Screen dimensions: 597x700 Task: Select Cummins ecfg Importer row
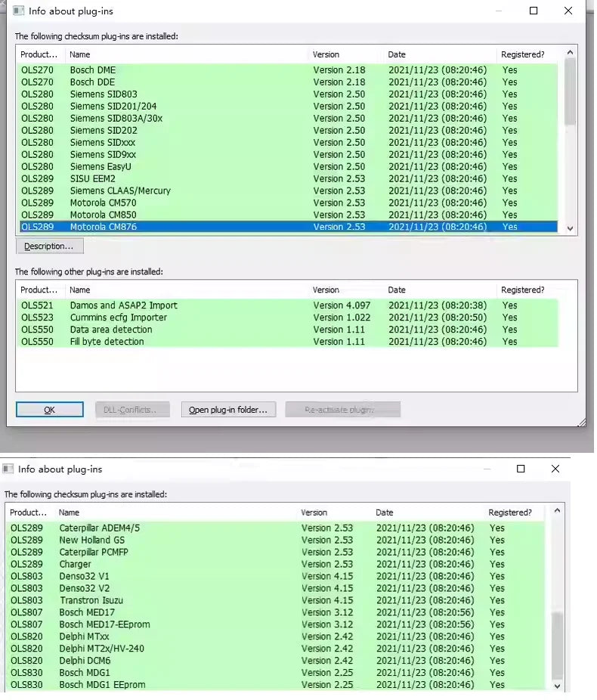coord(118,317)
